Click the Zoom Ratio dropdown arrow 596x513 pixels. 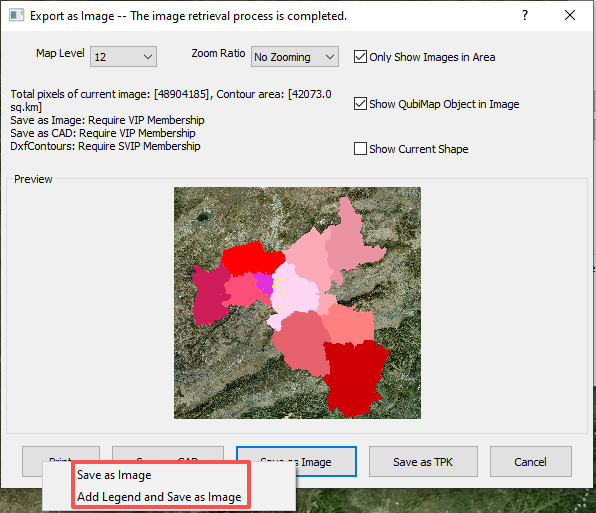(330, 57)
